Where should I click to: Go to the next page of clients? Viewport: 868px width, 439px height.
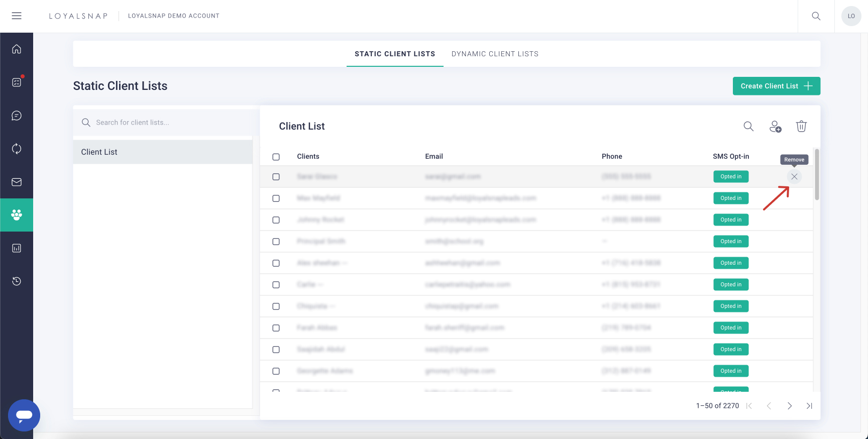tap(790, 406)
